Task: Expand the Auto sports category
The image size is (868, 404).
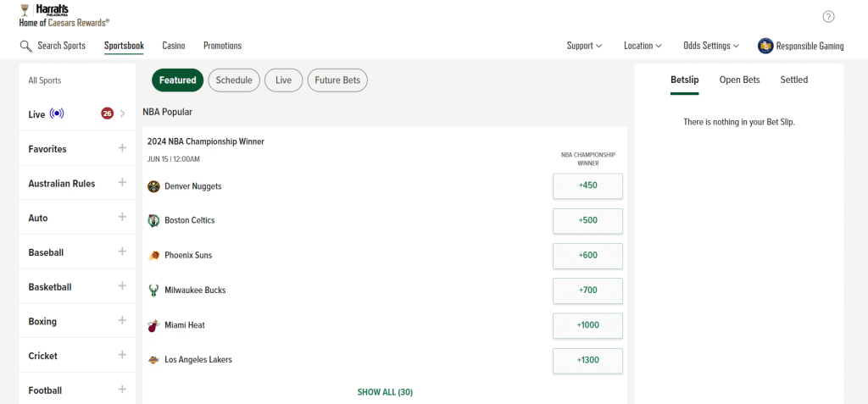Action: (122, 216)
